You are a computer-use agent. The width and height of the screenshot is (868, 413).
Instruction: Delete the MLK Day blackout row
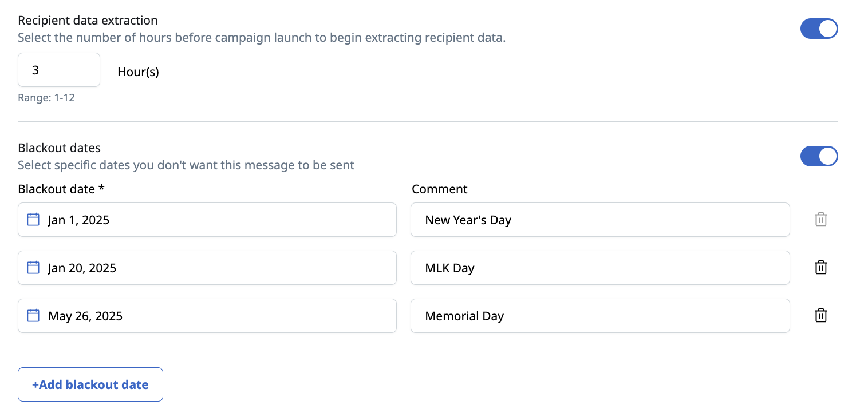coord(821,267)
